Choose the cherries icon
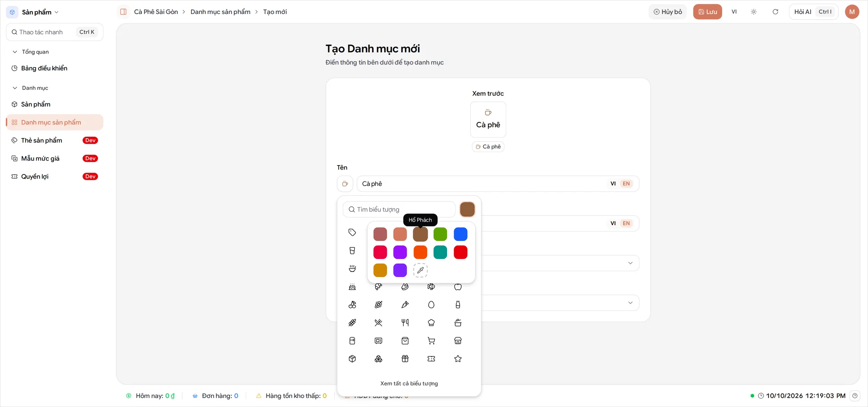The width and height of the screenshot is (868, 407). click(352, 305)
